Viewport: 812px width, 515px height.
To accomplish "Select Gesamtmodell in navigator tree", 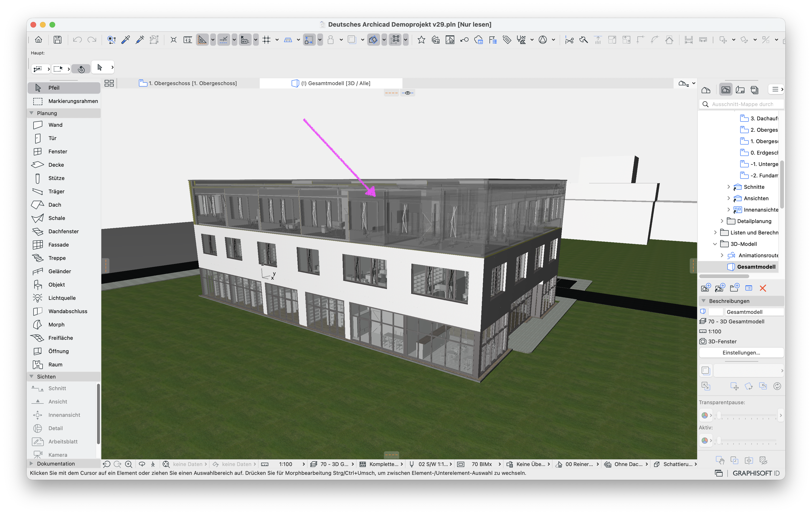I will coord(751,267).
